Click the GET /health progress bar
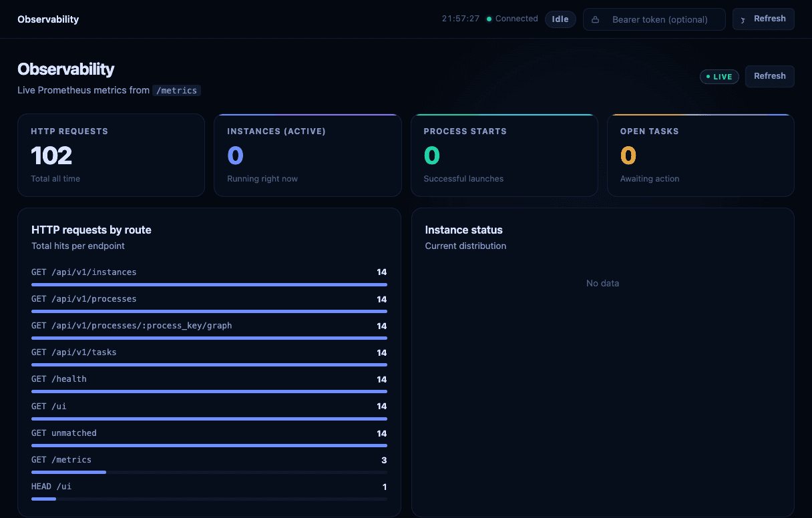Viewport: 812px width, 518px height. (x=209, y=391)
